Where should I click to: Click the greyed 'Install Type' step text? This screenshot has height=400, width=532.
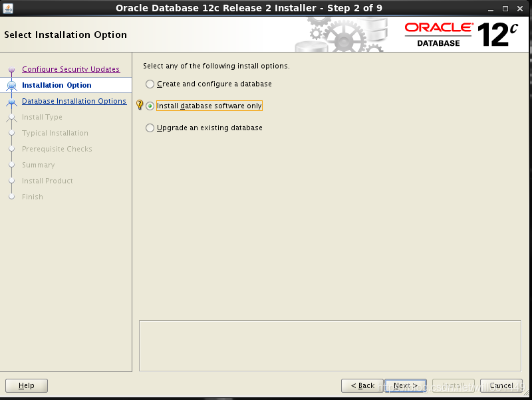point(42,118)
